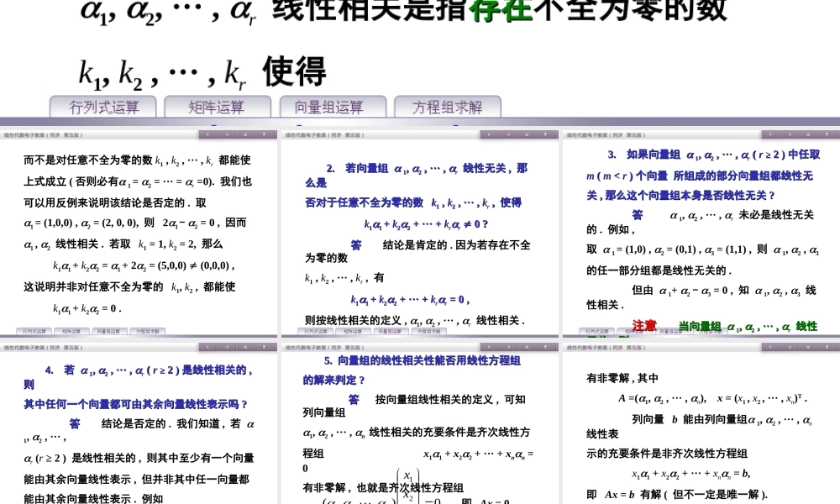Switch to the 方程组求解 tab
The image size is (840, 504).
click(x=447, y=107)
